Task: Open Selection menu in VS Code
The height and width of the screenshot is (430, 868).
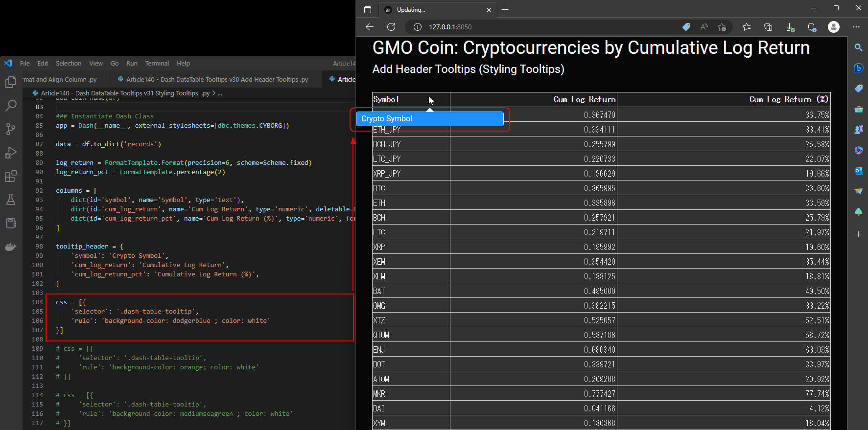Action: [x=69, y=63]
